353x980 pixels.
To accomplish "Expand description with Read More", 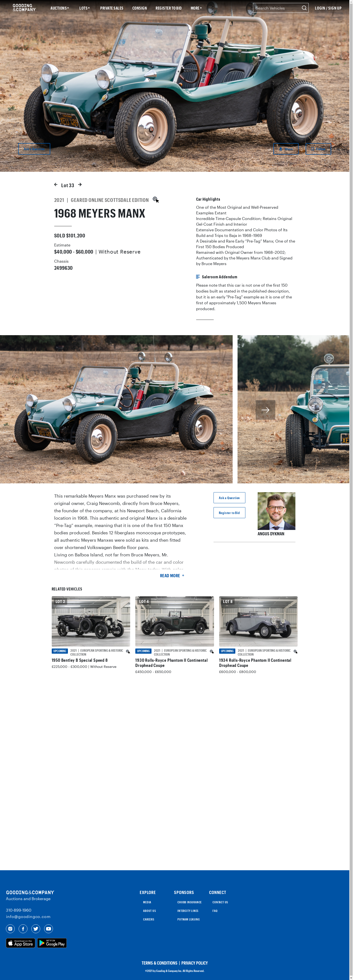I will coord(172,576).
